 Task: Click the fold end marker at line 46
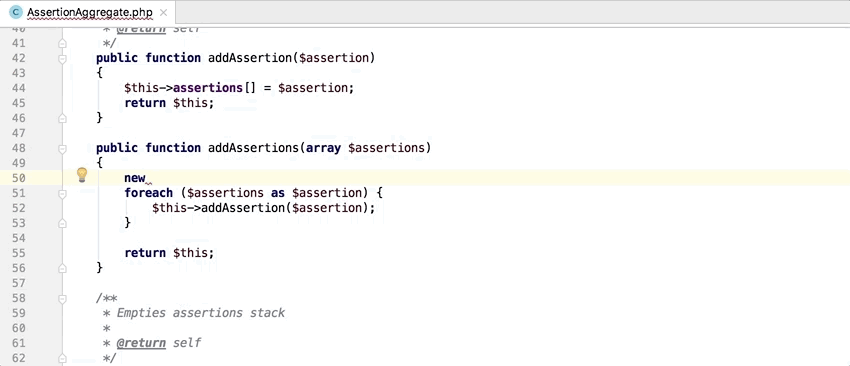click(62, 118)
